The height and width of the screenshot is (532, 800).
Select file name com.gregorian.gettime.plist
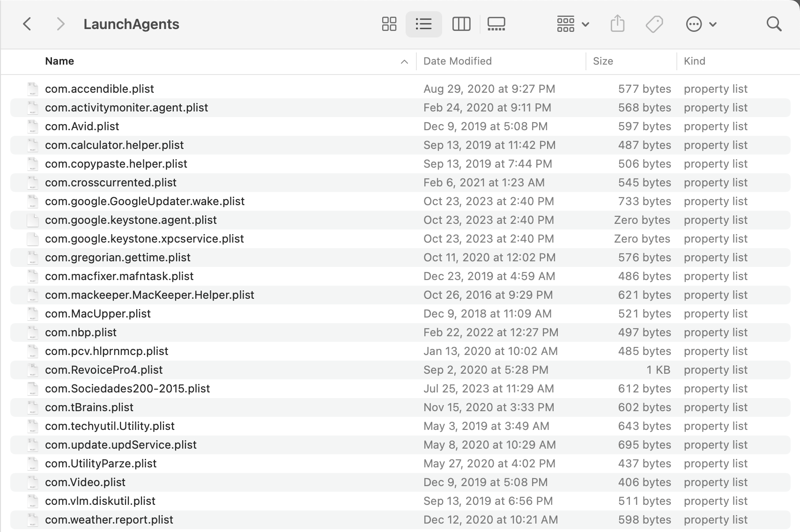pyautogui.click(x=118, y=258)
